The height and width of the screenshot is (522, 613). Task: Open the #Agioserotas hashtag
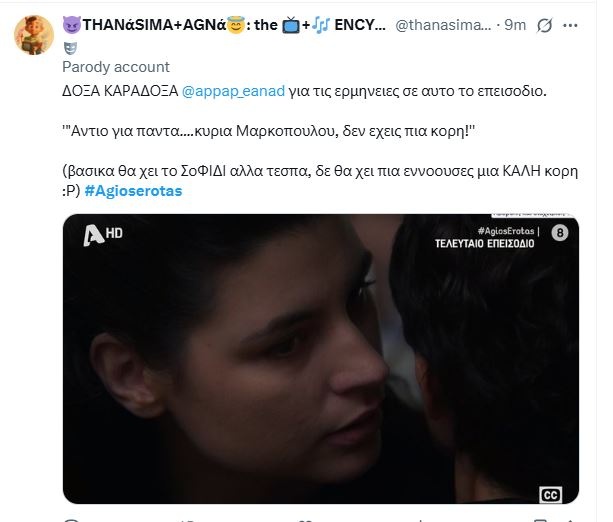[133, 191]
